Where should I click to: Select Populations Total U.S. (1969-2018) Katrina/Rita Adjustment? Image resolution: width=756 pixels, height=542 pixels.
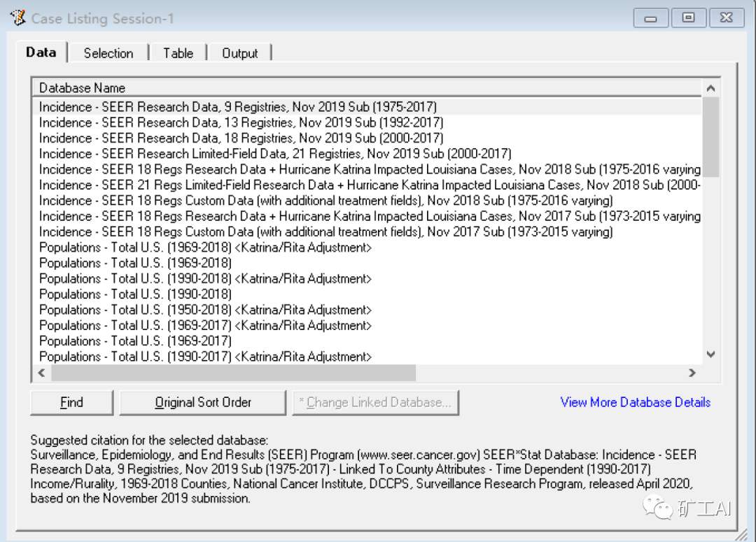pyautogui.click(x=367, y=247)
